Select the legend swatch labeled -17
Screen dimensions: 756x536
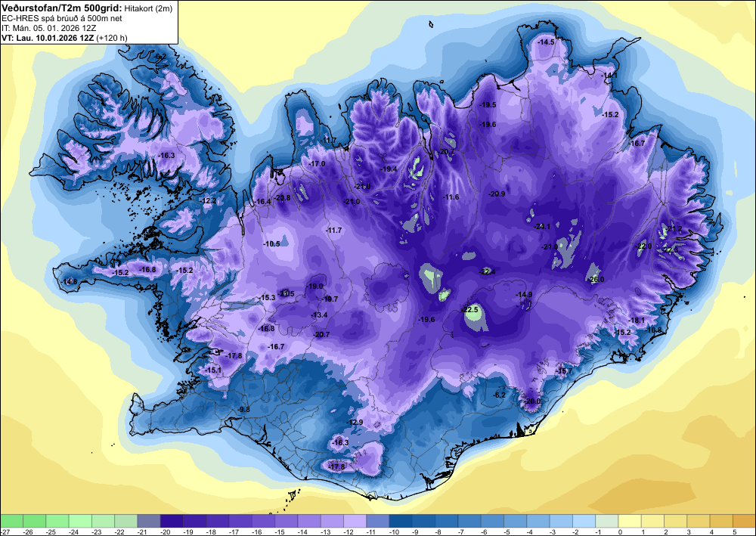pos(240,521)
